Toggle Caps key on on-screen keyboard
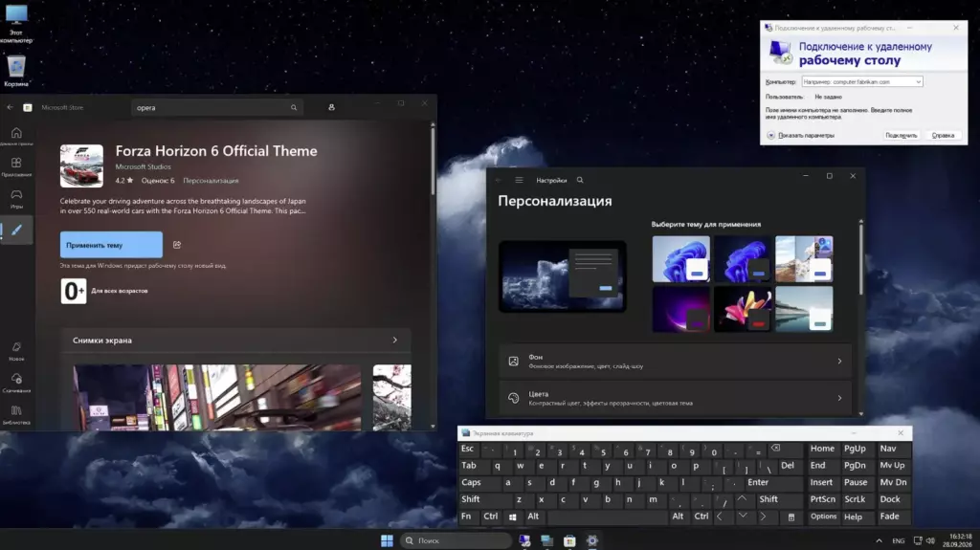This screenshot has width=980, height=550. tap(479, 482)
